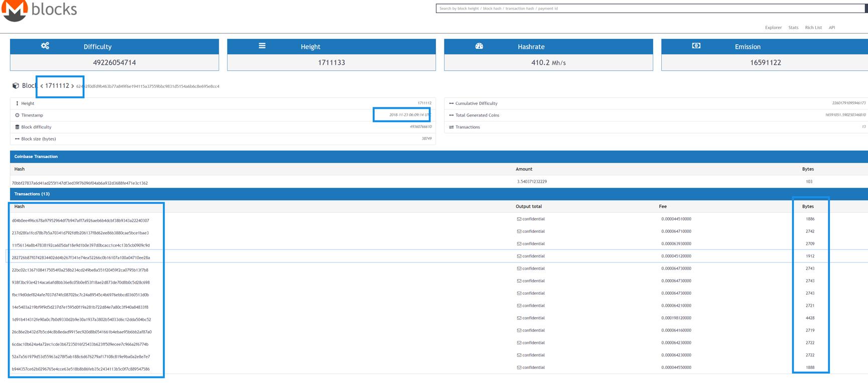Click the Total Generated Coins arrows icon
This screenshot has width=868, height=383.
point(452,115)
